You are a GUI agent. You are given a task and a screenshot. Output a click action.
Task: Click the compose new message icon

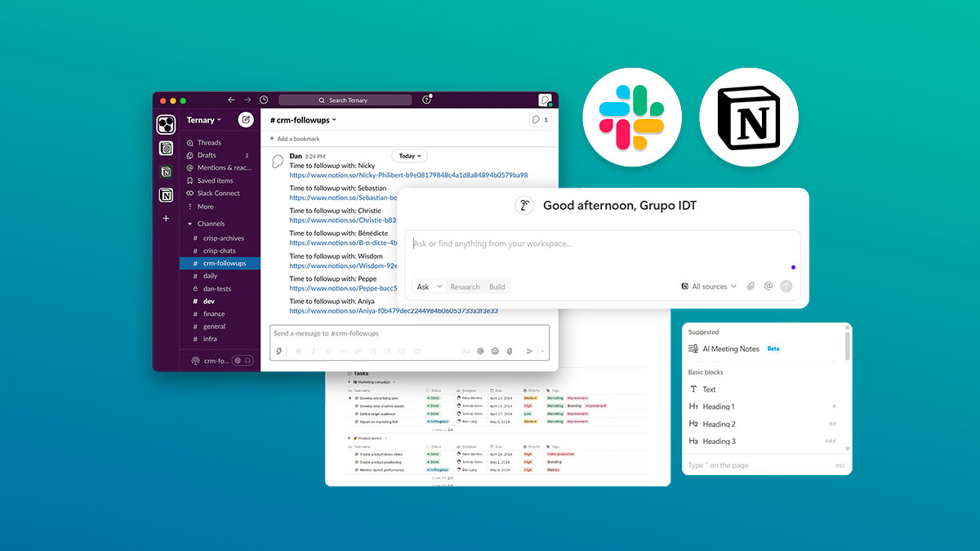(245, 120)
